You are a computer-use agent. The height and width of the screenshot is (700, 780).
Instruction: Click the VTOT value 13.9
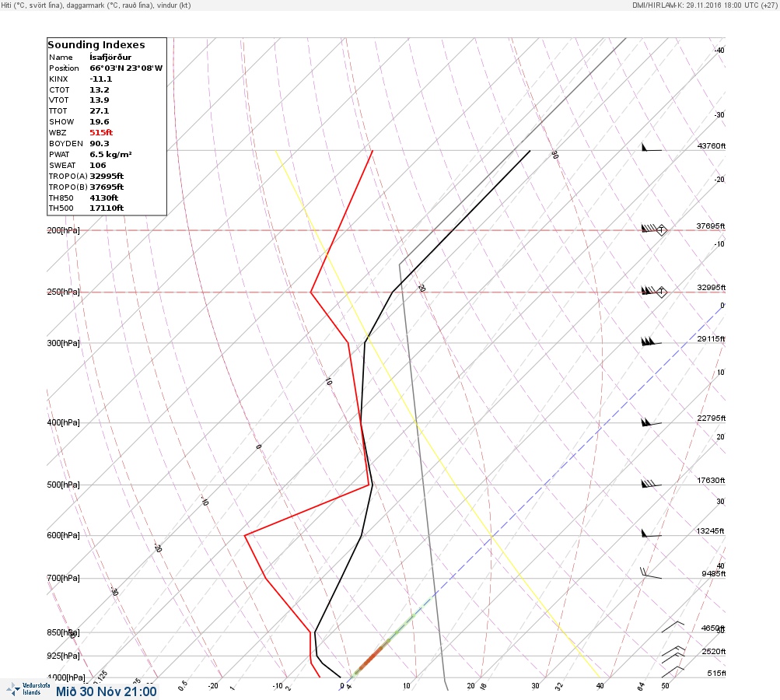(x=100, y=100)
